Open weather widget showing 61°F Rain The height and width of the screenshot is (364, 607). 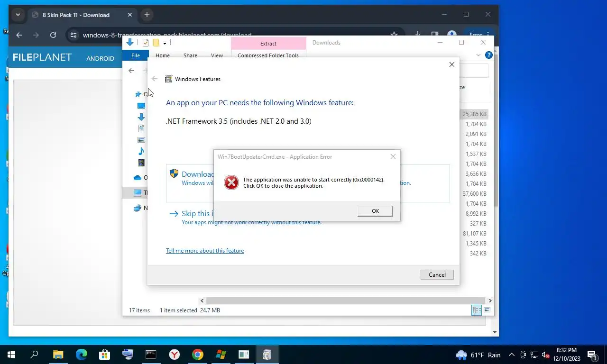pos(478,355)
